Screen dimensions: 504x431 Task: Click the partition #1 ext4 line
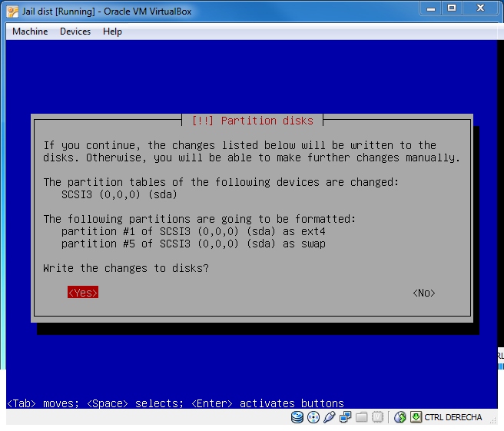point(193,231)
